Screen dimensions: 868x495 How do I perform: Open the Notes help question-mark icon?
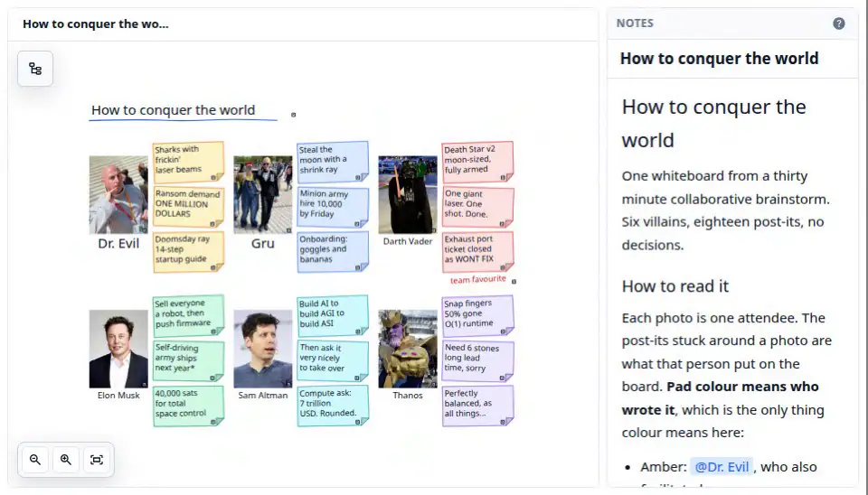(x=839, y=23)
